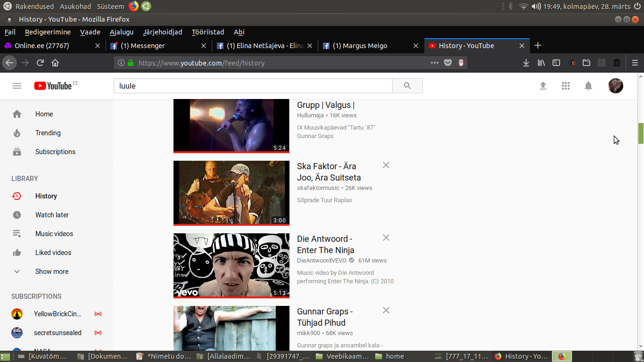This screenshot has height=362, width=644.
Task: Open new tab plus button
Action: [538, 46]
